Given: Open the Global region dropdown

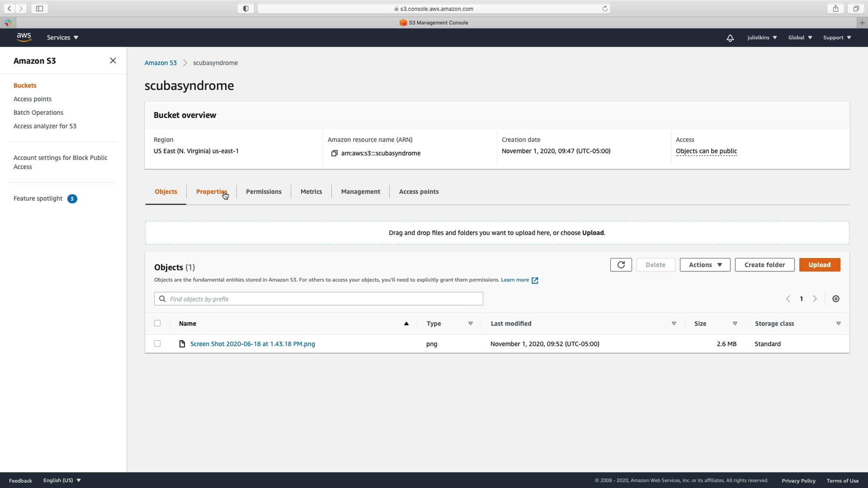Looking at the screenshot, I should (x=800, y=38).
